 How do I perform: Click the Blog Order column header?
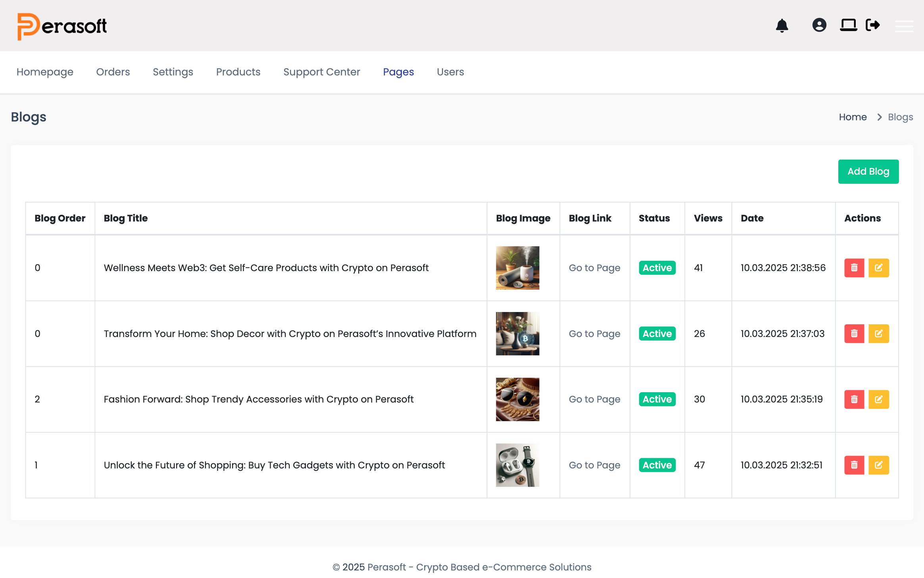[x=60, y=218]
